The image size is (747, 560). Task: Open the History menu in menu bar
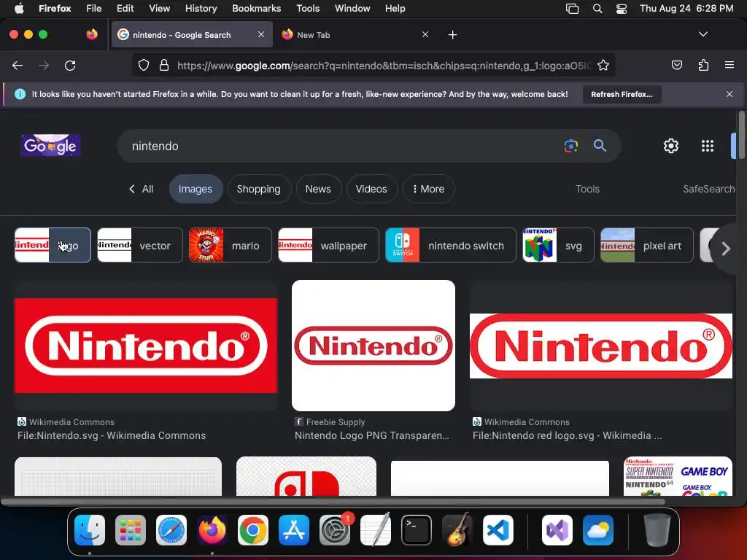pyautogui.click(x=201, y=9)
